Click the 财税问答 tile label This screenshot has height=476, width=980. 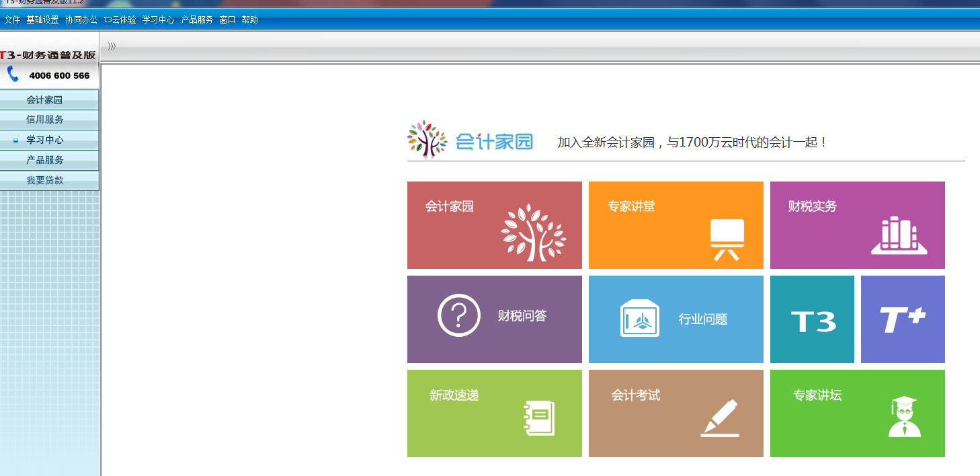coord(522,316)
